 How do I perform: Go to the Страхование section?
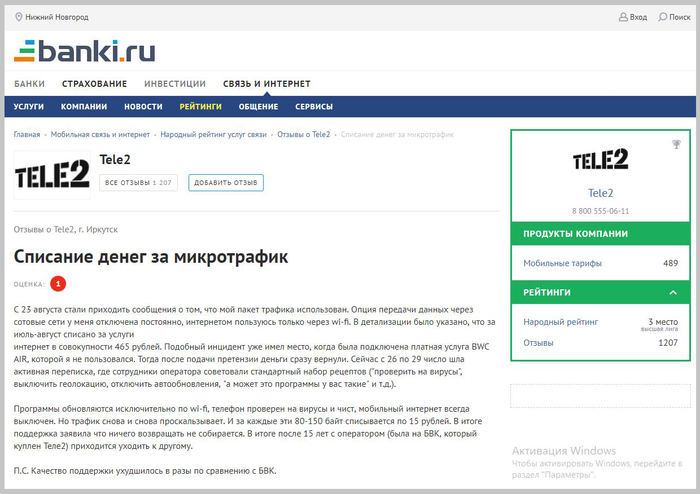[x=94, y=84]
